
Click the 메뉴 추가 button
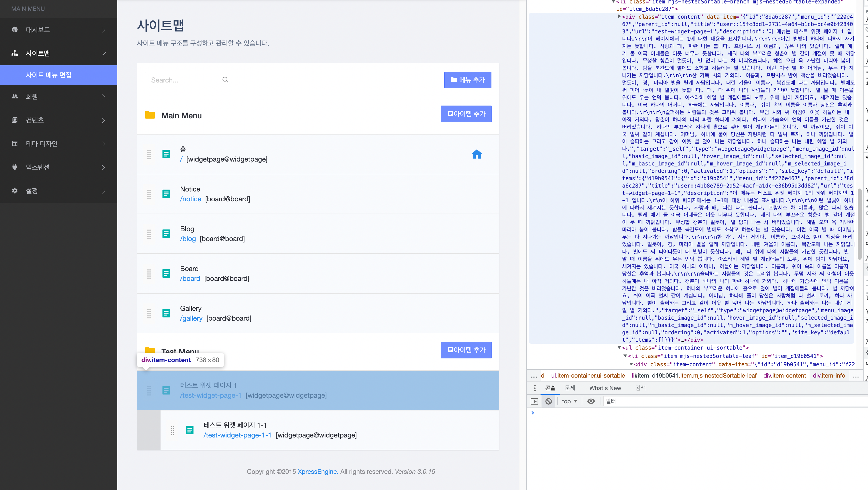click(x=467, y=80)
